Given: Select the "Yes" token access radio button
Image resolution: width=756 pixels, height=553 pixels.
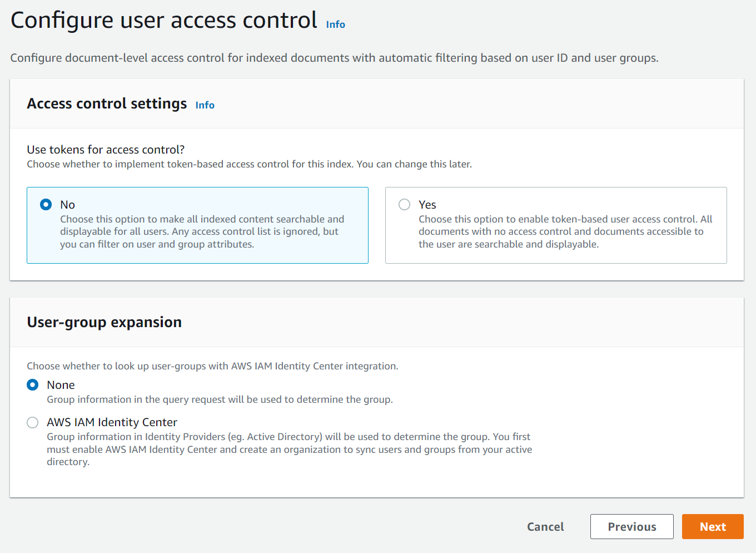Looking at the screenshot, I should tap(405, 205).
